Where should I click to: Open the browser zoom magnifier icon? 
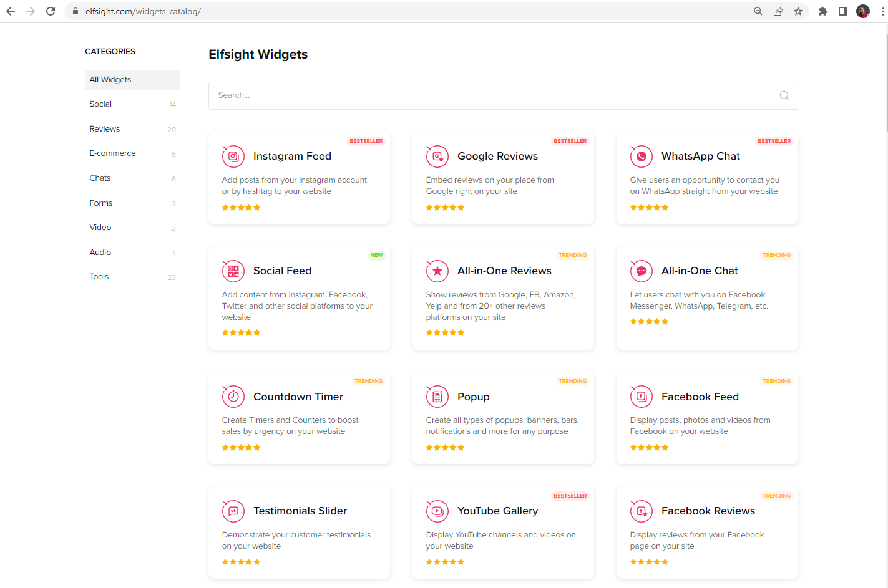tap(758, 11)
